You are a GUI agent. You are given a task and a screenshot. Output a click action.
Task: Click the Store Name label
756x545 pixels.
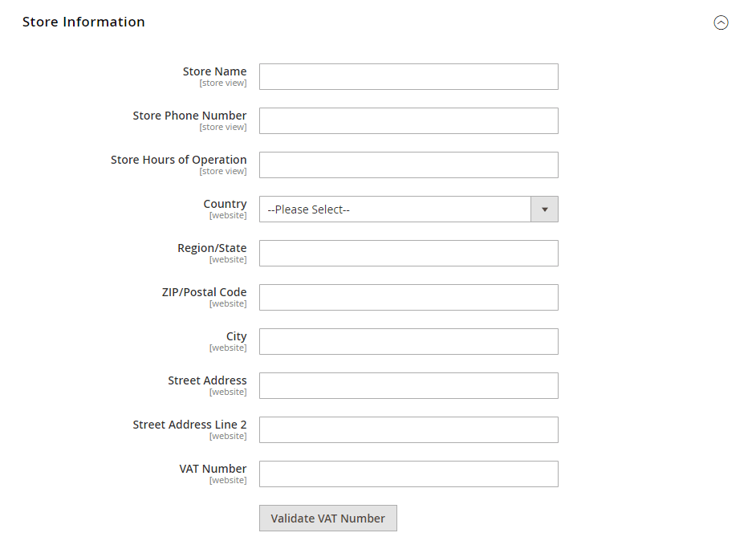coord(214,71)
